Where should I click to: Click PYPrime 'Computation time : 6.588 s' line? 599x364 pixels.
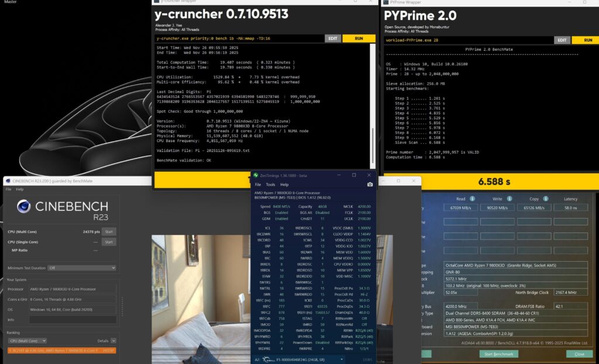click(x=415, y=157)
